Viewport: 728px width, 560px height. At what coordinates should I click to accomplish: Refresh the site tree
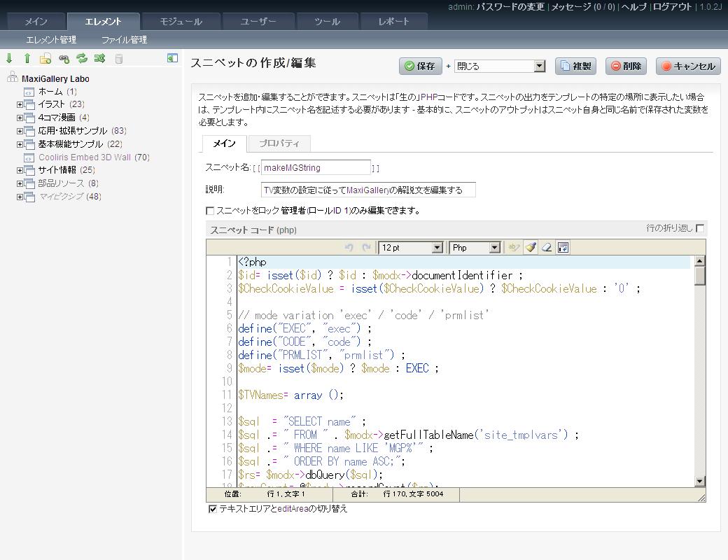coord(82,59)
